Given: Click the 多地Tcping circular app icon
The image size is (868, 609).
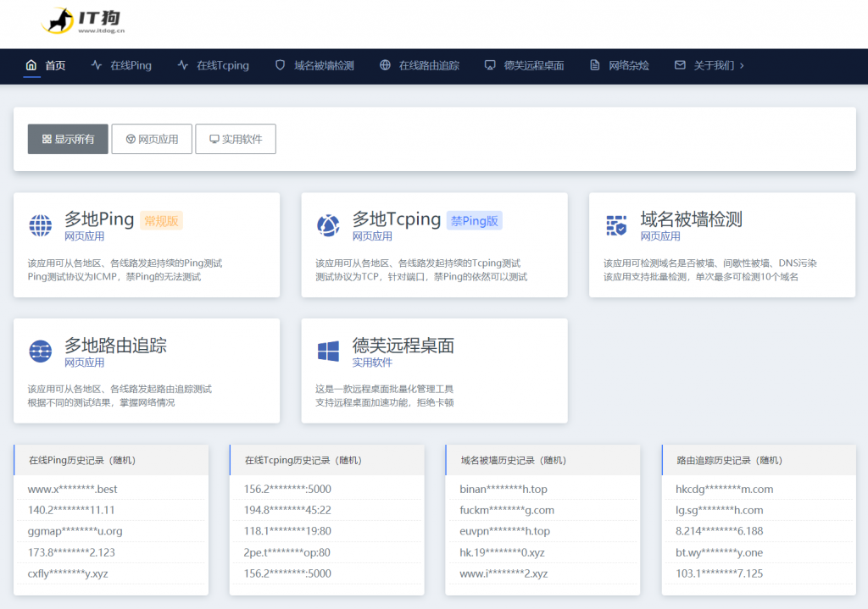Looking at the screenshot, I should coord(328,225).
